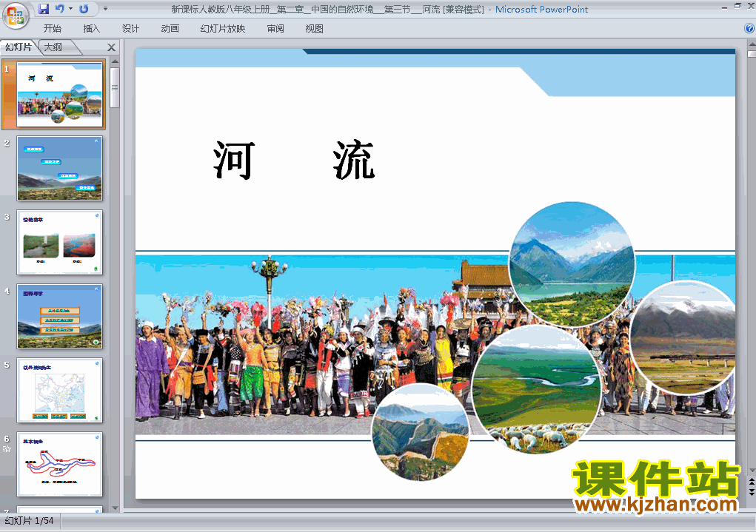Open the 动画 ribbon tab
The image size is (756, 532).
pyautogui.click(x=170, y=28)
